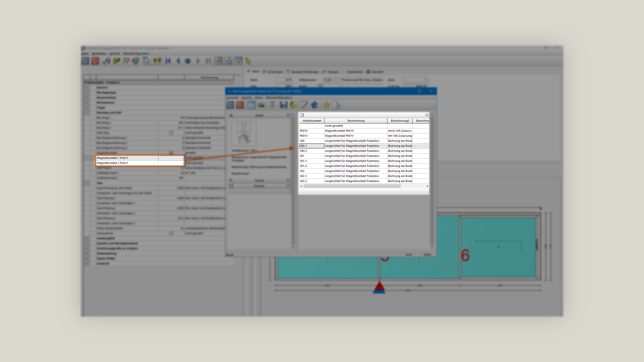Image resolution: width=644 pixels, height=362 pixels.
Task: Select article number P0010
Action: (x=312, y=131)
